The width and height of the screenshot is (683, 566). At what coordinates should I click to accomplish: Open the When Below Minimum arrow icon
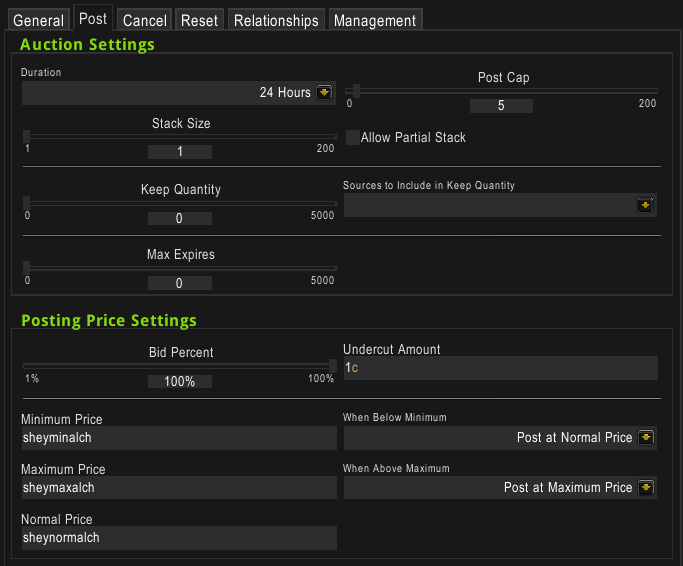(646, 437)
